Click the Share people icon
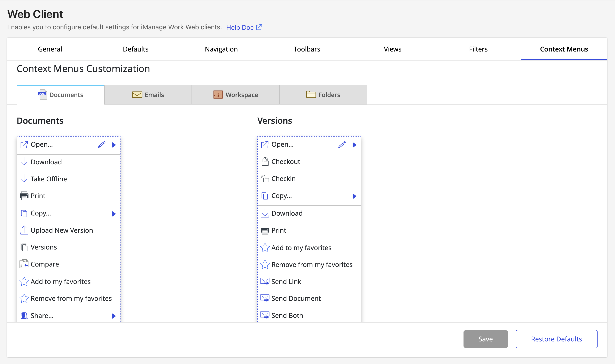 pos(24,316)
